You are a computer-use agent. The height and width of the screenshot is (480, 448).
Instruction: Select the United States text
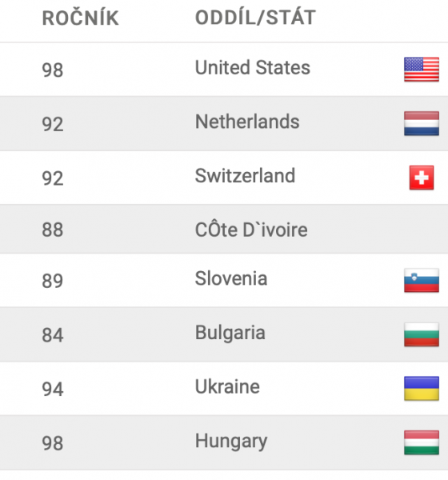[x=253, y=67]
